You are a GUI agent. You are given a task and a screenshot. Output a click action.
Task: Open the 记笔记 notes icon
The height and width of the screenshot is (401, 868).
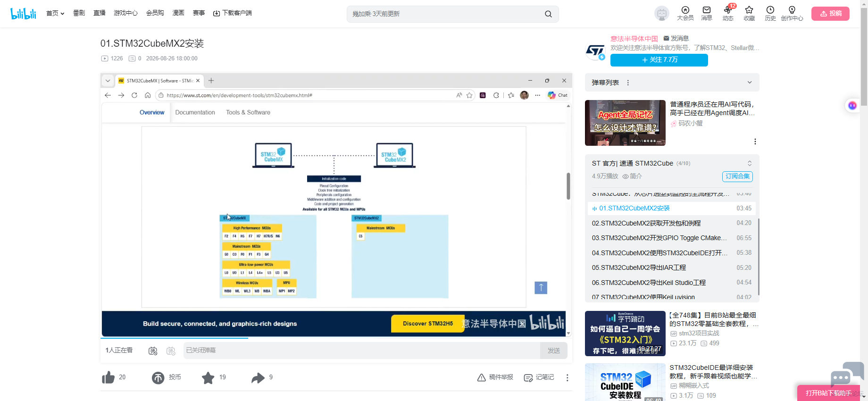click(528, 377)
